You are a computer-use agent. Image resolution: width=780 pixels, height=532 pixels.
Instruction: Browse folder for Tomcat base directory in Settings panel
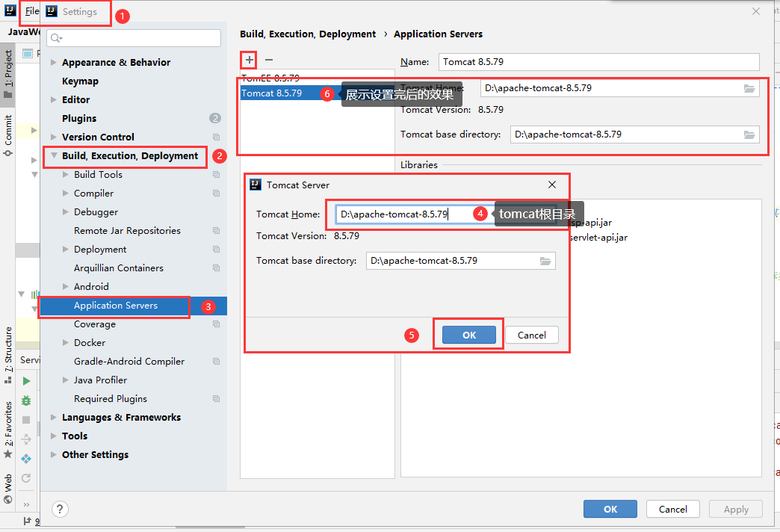pos(749,134)
